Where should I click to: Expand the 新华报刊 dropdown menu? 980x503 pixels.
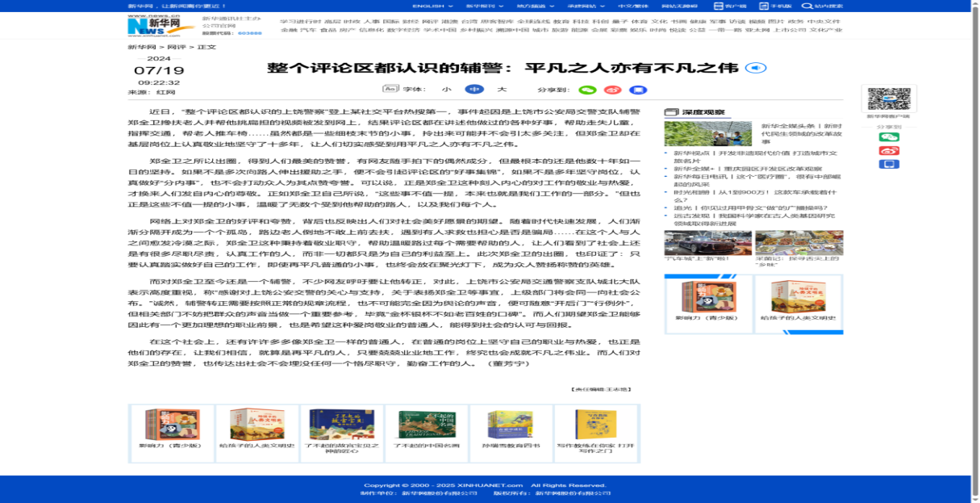tap(484, 6)
